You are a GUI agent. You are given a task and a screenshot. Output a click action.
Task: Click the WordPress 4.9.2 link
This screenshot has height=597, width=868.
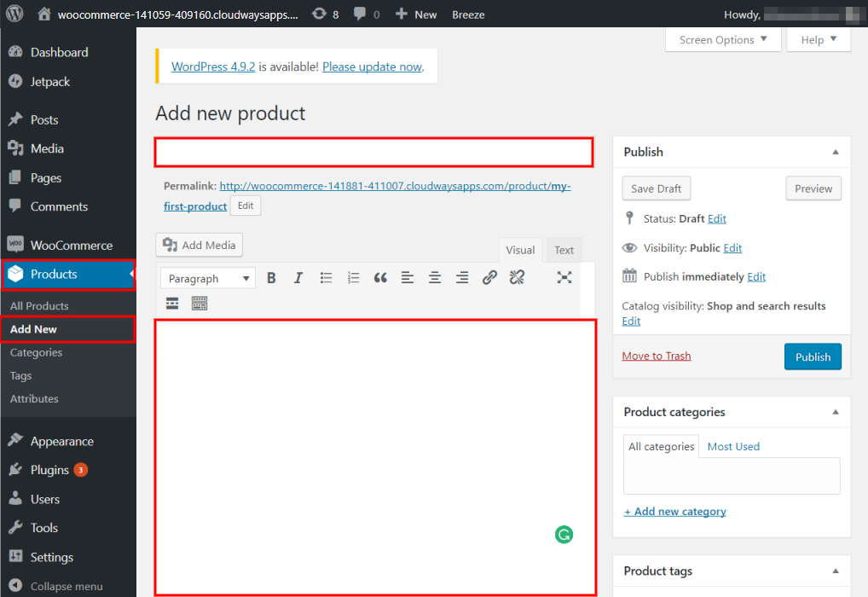213,67
